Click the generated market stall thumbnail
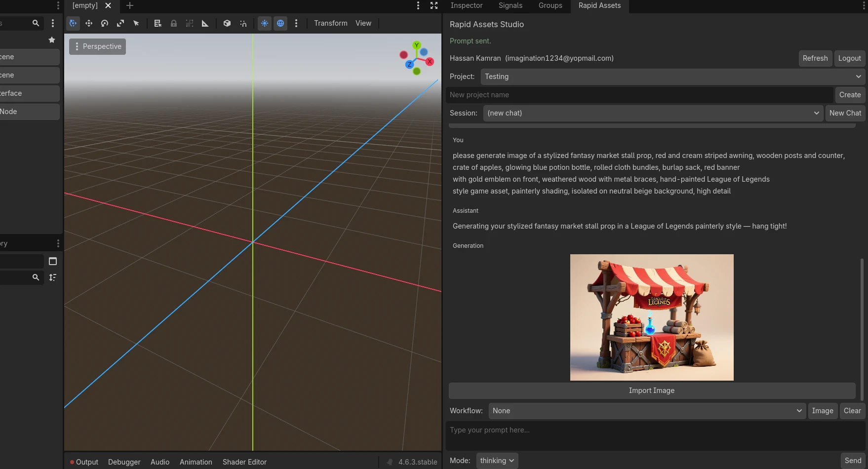The image size is (868, 469). (x=652, y=317)
